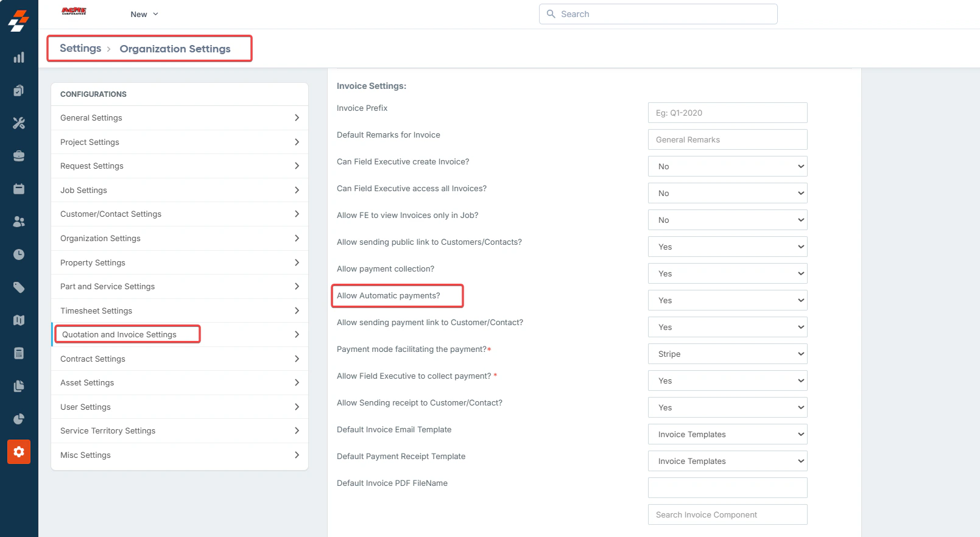The width and height of the screenshot is (980, 537).
Task: Open 'Allow payment collection' dropdown
Action: tap(727, 273)
